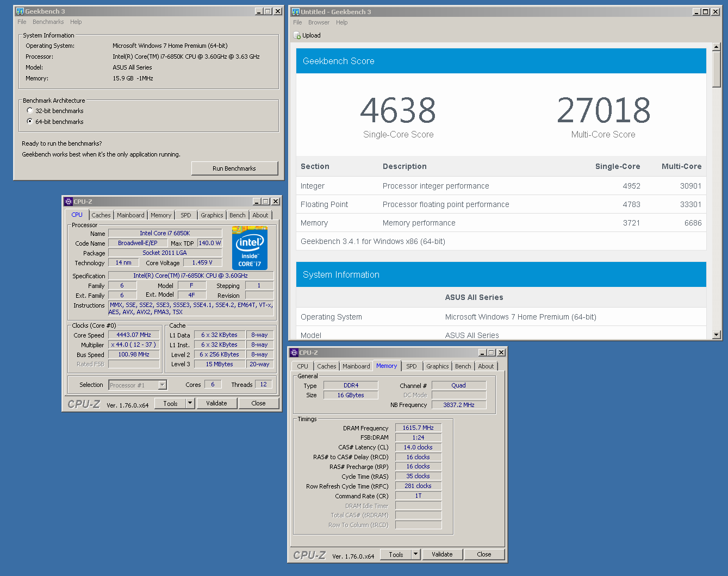
Task: Click the scroll down arrow in Geekbench results
Action: [717, 335]
